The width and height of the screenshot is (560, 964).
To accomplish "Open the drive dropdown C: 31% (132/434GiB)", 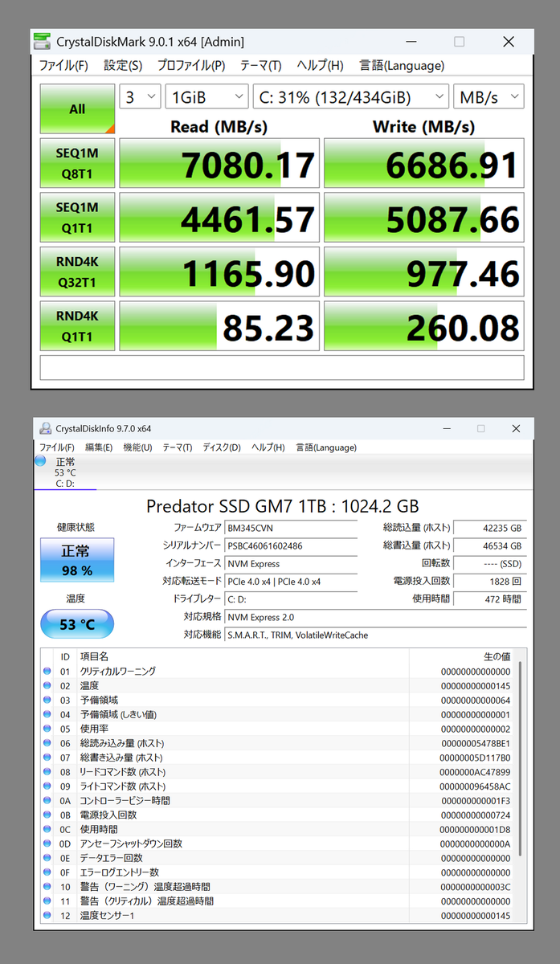I will point(350,97).
